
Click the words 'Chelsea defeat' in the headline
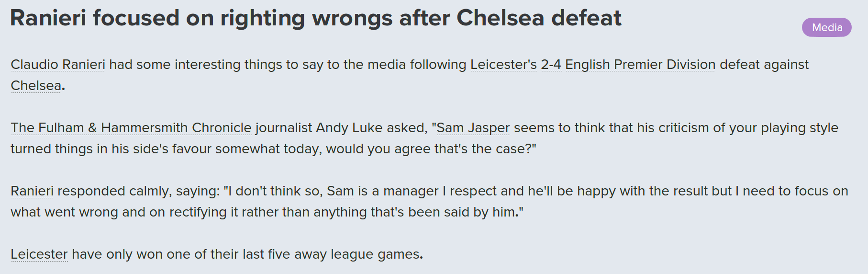pos(539,18)
